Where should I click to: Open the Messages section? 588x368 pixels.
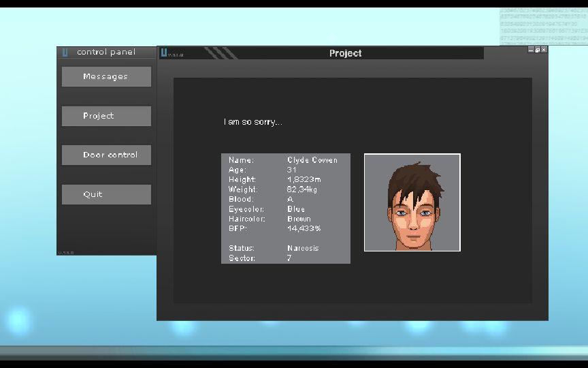[x=106, y=77]
